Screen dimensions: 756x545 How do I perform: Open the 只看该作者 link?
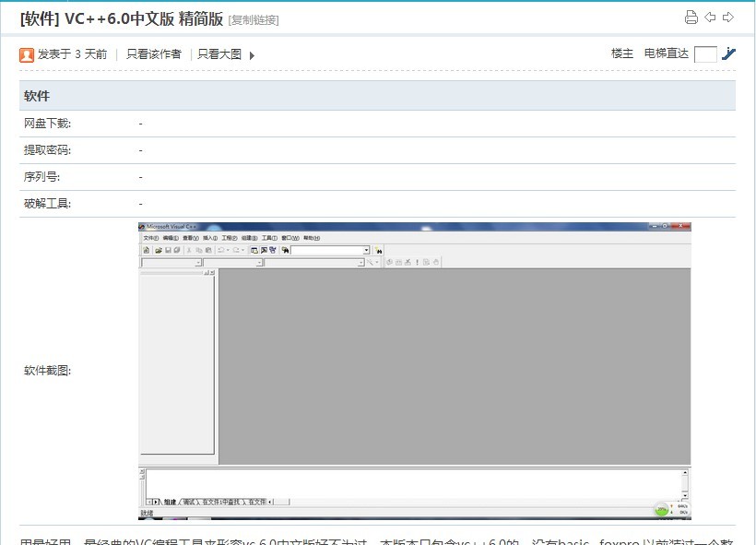pyautogui.click(x=154, y=54)
